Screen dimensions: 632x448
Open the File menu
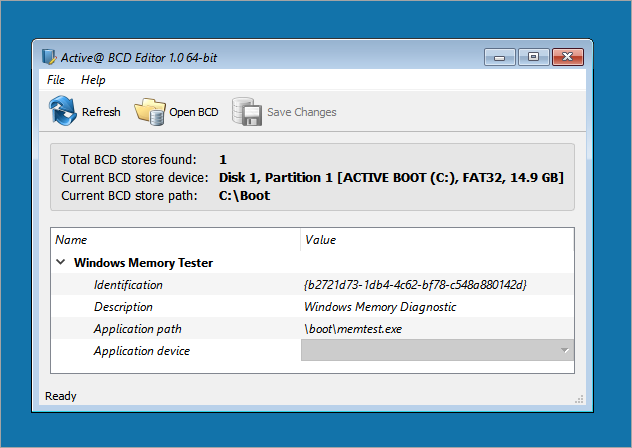tap(56, 80)
